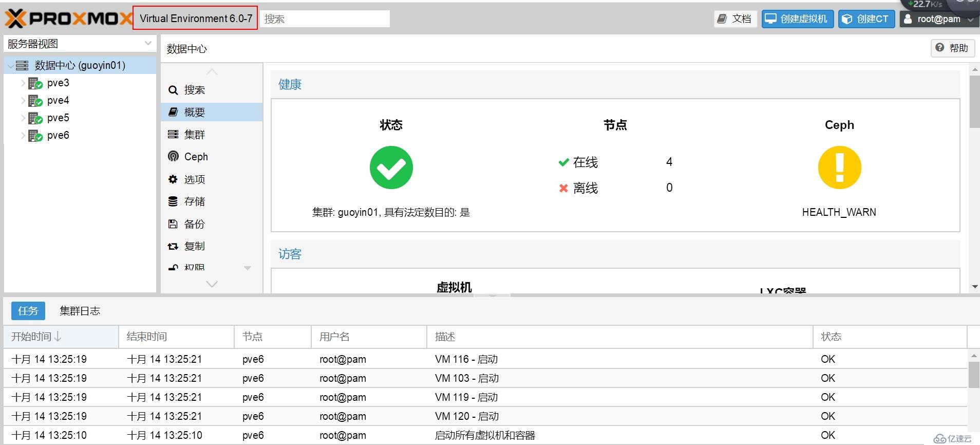Expand the pve4 tree node
Screen dimensions: 980x445
click(x=23, y=101)
